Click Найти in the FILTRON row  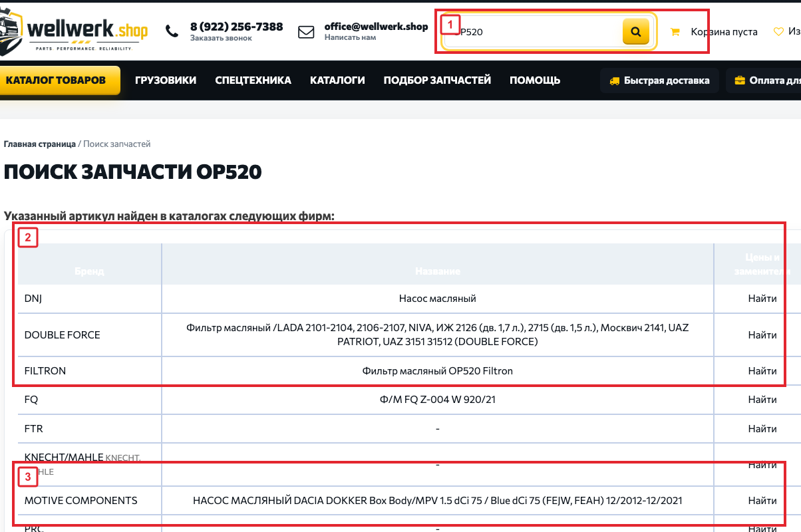[x=762, y=370]
